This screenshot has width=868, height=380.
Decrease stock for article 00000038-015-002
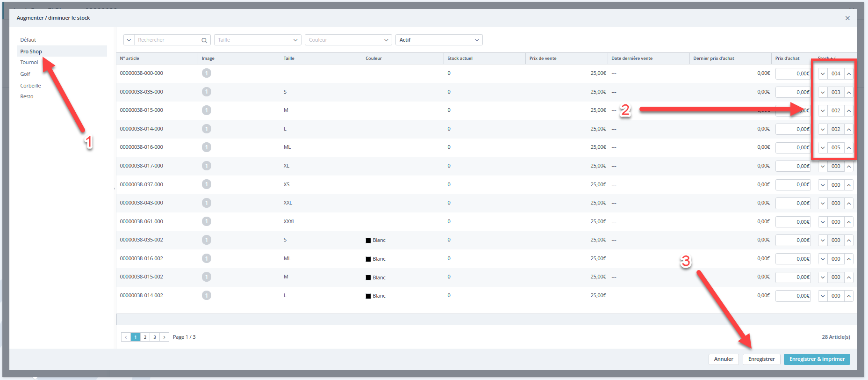click(x=823, y=277)
